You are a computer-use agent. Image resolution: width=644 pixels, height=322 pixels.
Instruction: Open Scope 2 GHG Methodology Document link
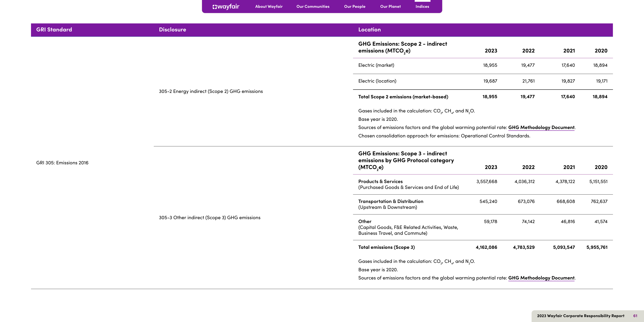coord(541,127)
